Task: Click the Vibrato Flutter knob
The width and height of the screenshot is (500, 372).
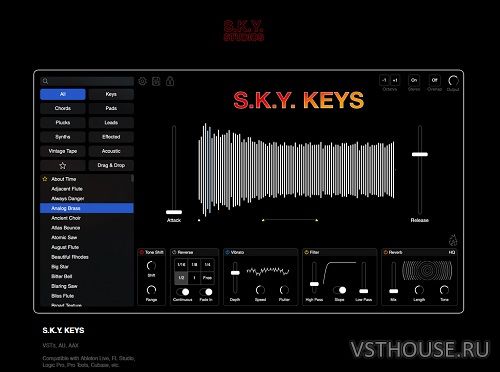Action: (x=284, y=290)
